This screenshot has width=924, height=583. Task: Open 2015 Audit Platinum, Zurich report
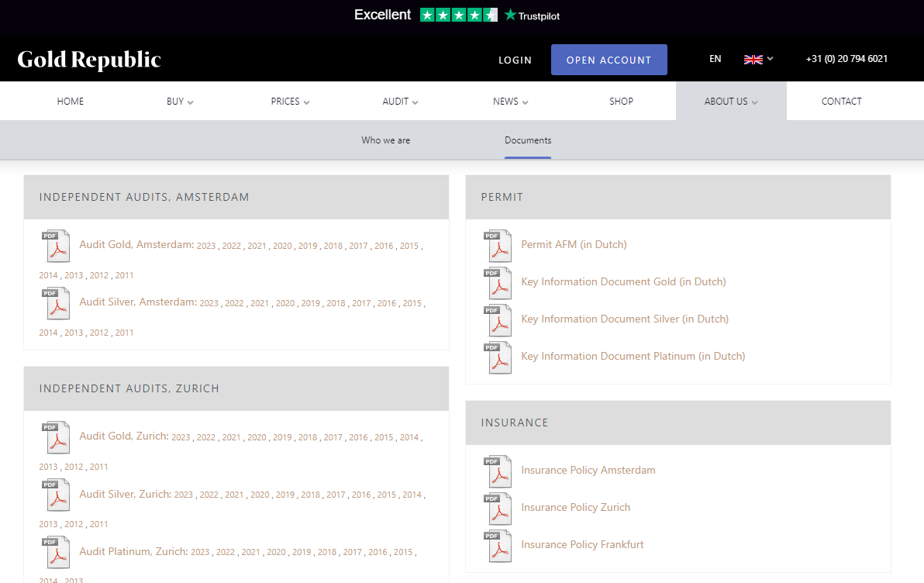pyautogui.click(x=403, y=552)
